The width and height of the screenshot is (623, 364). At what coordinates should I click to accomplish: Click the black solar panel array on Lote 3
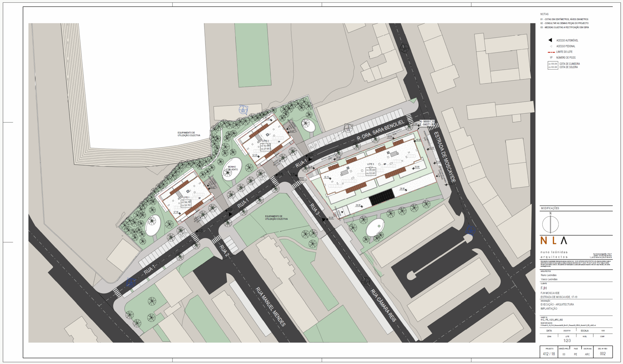(x=382, y=197)
